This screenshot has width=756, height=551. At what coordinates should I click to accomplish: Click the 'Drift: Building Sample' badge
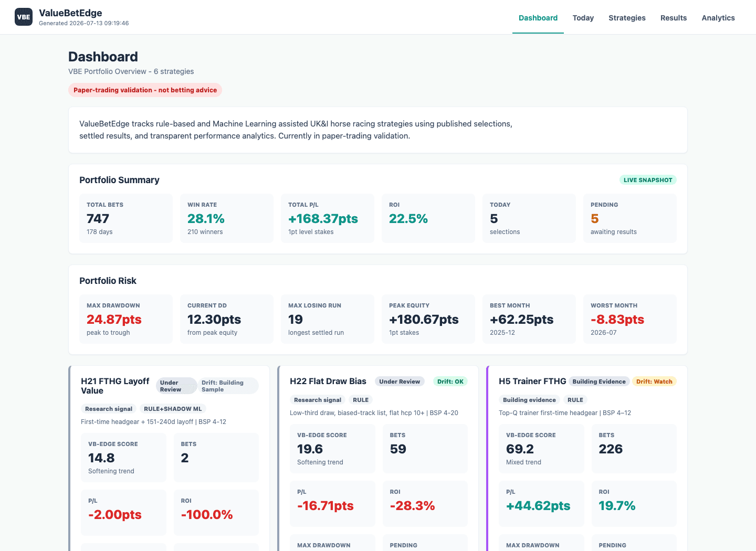click(x=229, y=386)
